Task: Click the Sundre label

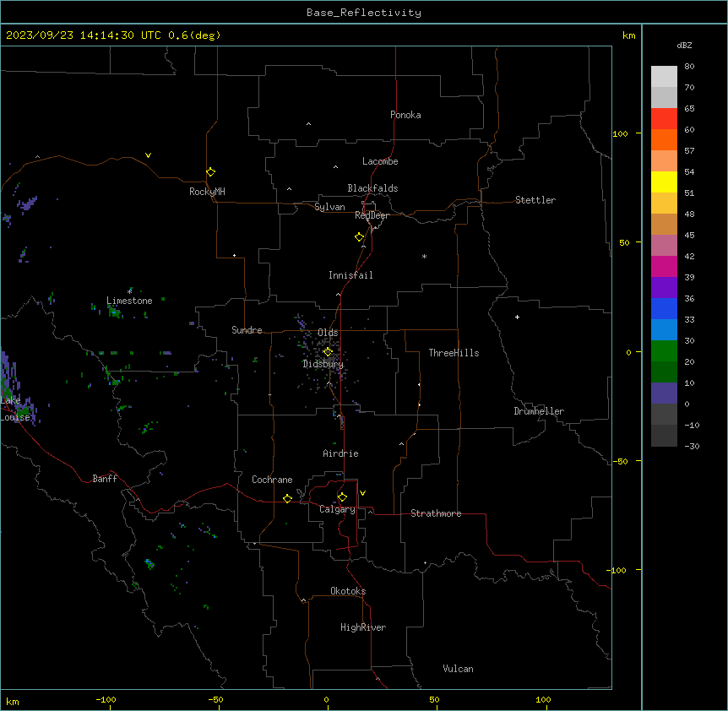Action: click(247, 330)
